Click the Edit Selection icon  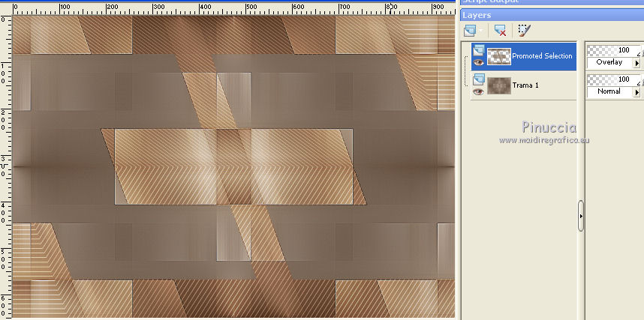coord(524,31)
